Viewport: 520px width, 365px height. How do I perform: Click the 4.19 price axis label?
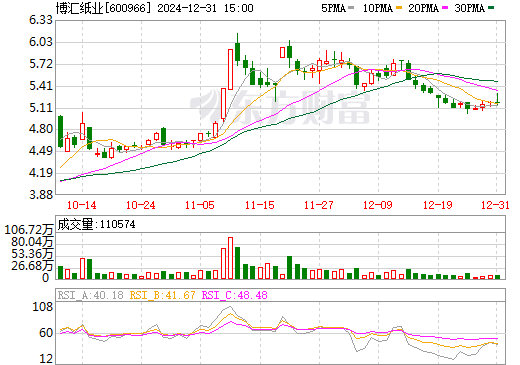click(41, 173)
